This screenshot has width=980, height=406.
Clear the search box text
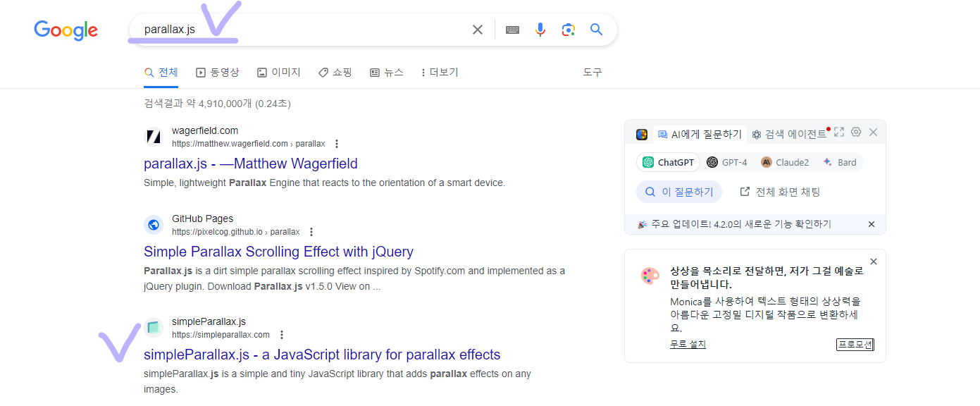pos(478,30)
